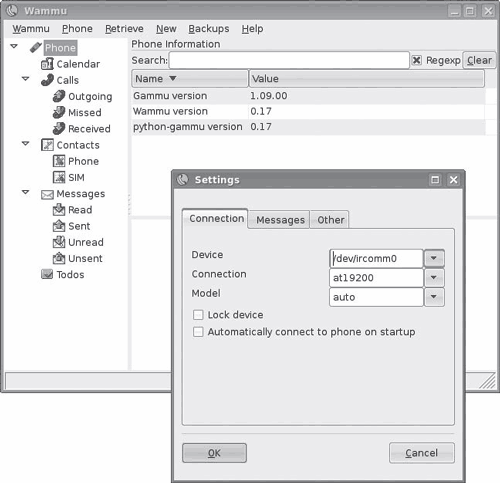Click the SIM contacts icon
Viewport: 500px width, 483px height.
59,177
